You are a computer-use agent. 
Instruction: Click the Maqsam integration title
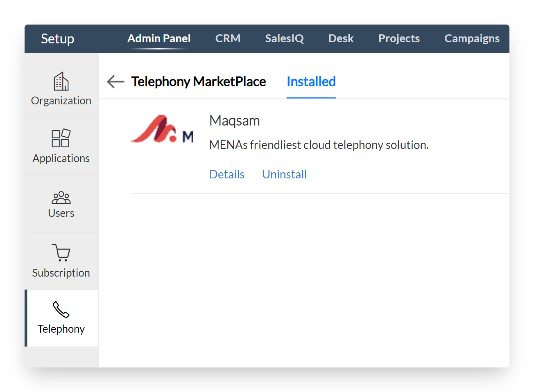point(234,121)
